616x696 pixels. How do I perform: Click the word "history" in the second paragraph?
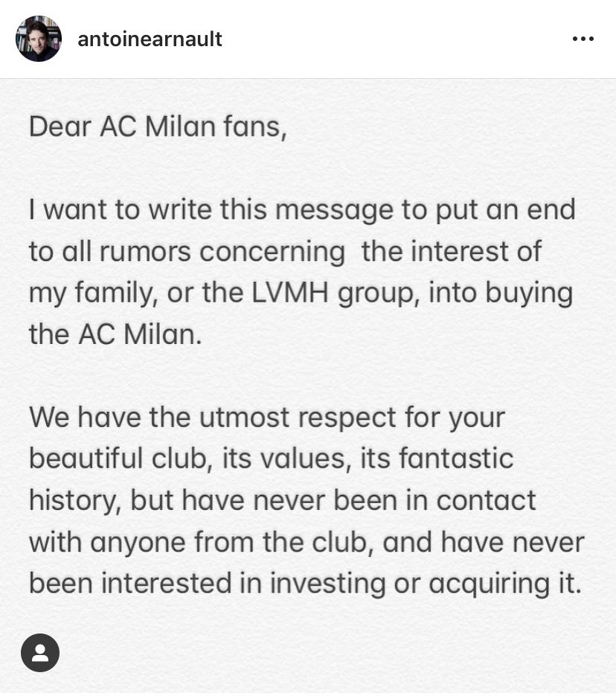[x=71, y=501]
